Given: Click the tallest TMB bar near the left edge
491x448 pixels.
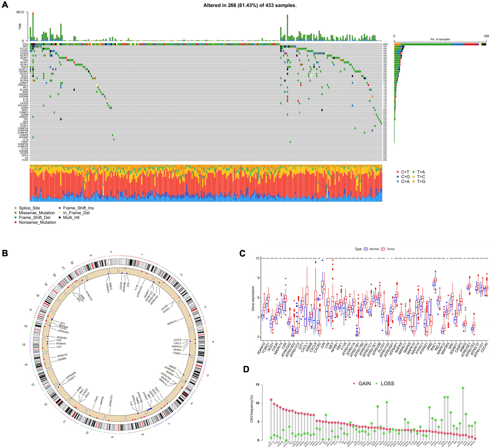Looking at the screenshot, I should 33,26.
